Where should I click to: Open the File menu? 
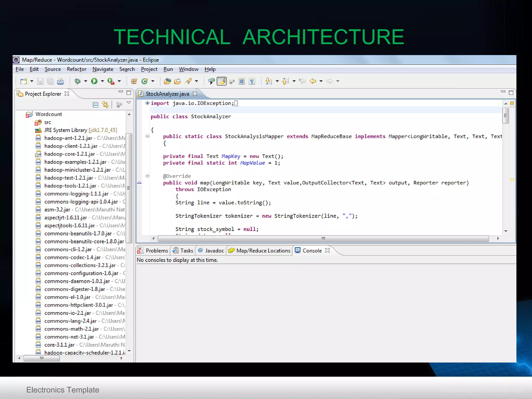[19, 69]
